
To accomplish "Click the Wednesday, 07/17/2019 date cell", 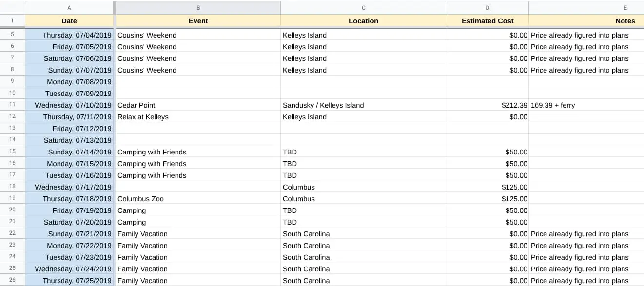I will (69, 187).
